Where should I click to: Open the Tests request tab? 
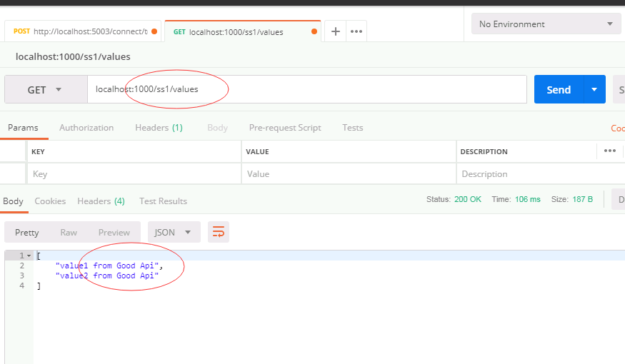pyautogui.click(x=353, y=128)
